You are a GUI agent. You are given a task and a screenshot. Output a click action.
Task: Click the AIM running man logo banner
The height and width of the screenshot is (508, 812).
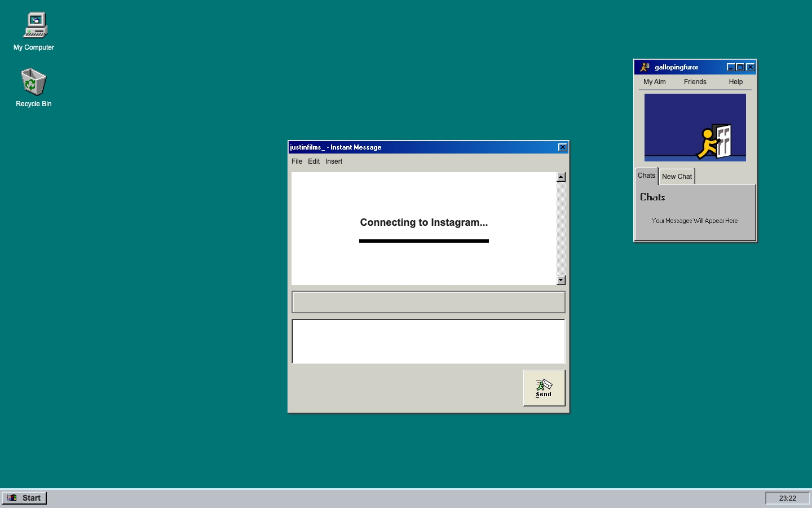coord(695,128)
